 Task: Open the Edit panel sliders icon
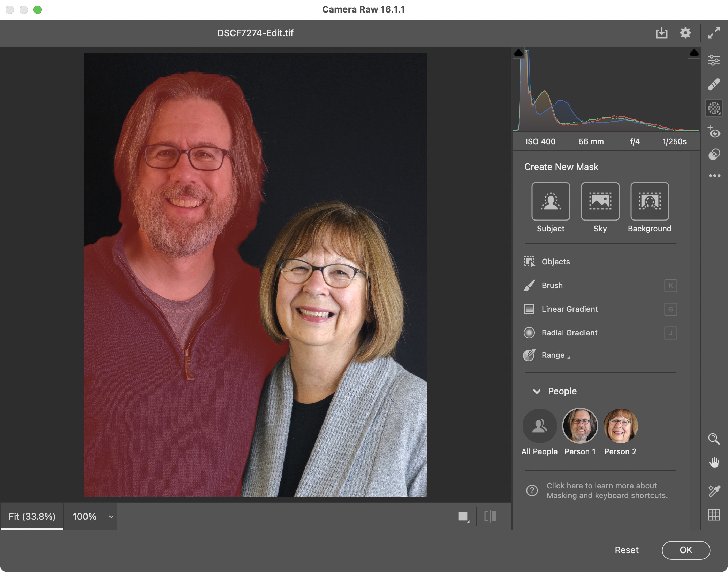(x=714, y=60)
